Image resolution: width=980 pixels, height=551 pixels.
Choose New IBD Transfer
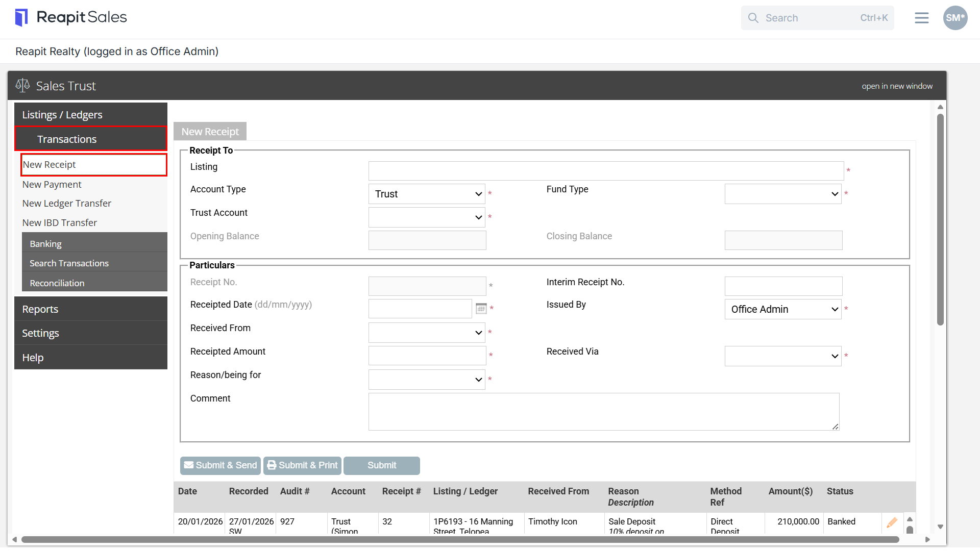click(59, 222)
